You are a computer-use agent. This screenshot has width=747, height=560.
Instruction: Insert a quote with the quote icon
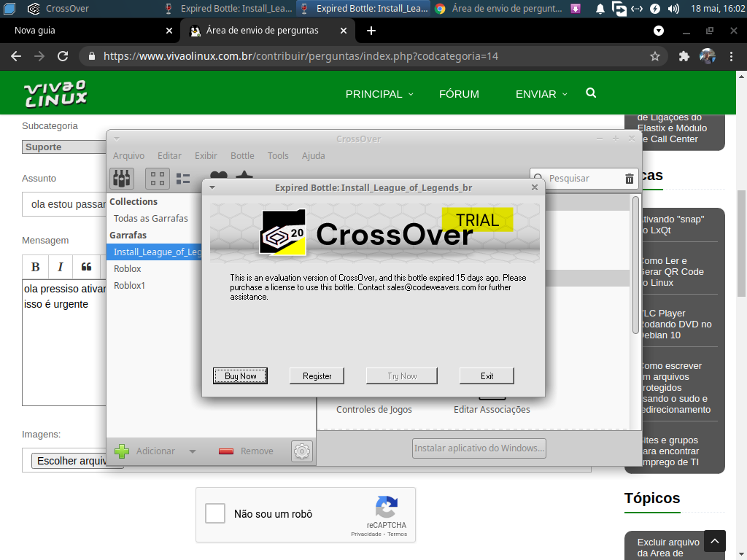86,267
